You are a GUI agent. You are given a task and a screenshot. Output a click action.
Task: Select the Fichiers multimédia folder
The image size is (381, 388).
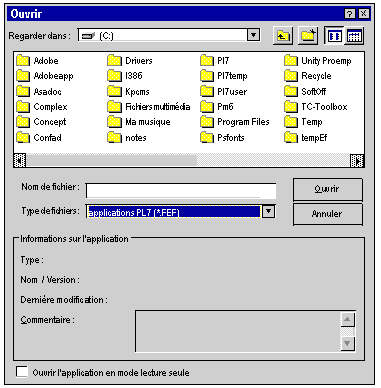[x=149, y=107]
